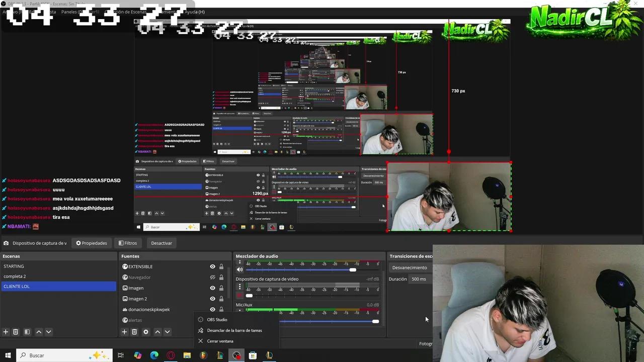Image resolution: width=644 pixels, height=362 pixels.
Task: Open Opera browser from the taskbar
Action: click(x=171, y=355)
